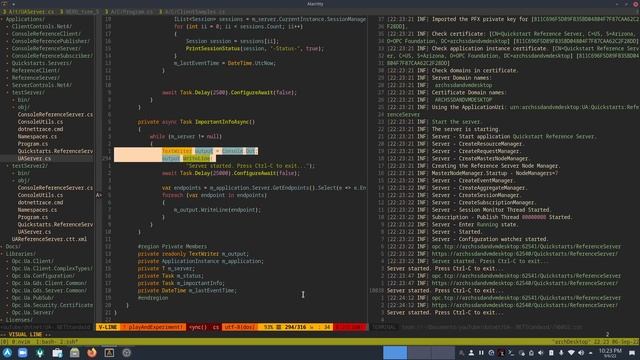Screen dimensions: 640x360
Task: Select the 1:bash tmux window
Action: pyautogui.click(x=47, y=342)
